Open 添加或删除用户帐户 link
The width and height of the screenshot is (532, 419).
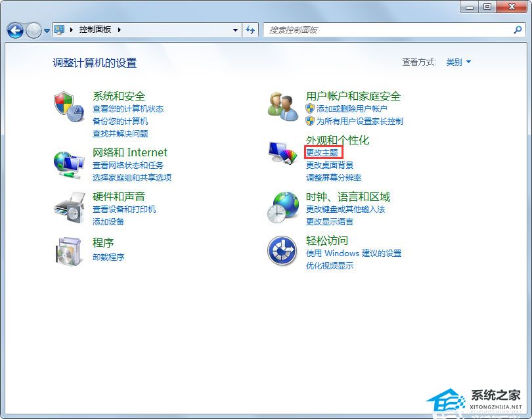[x=352, y=109]
